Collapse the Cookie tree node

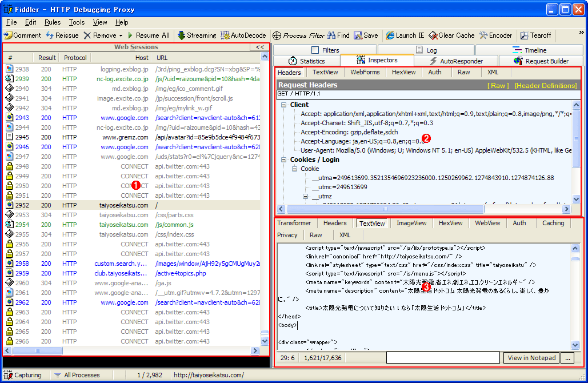(295, 169)
